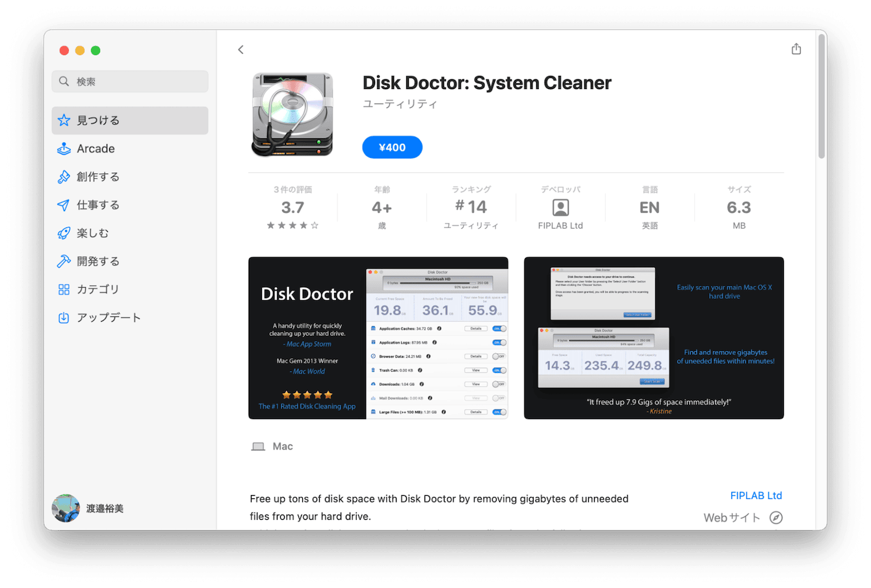The height and width of the screenshot is (588, 871).
Task: Open the Webサイト link
Action: [732, 518]
